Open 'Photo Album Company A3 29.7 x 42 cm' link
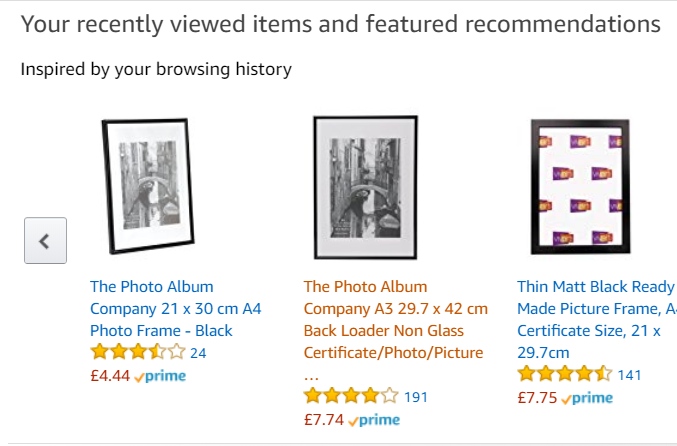This screenshot has width=677, height=446. point(395,319)
